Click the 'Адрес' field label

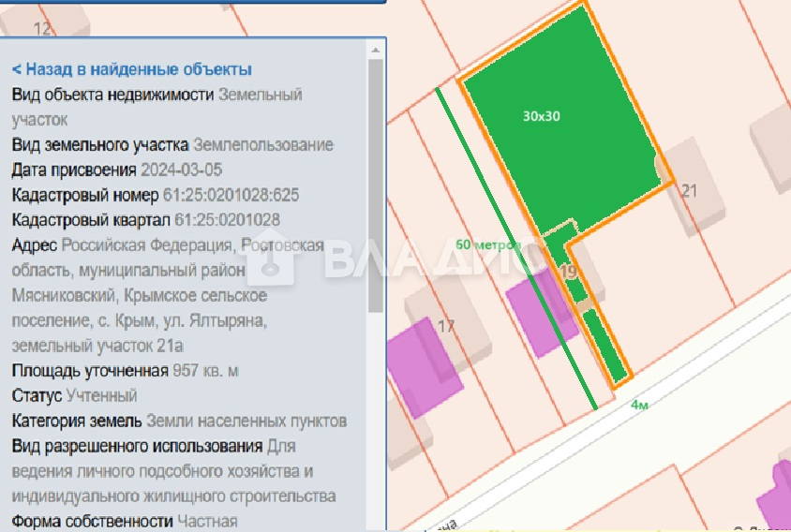(35, 245)
